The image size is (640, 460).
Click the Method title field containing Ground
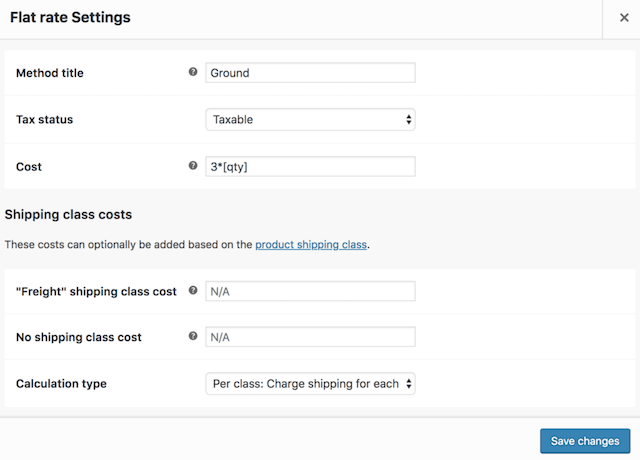pos(310,73)
